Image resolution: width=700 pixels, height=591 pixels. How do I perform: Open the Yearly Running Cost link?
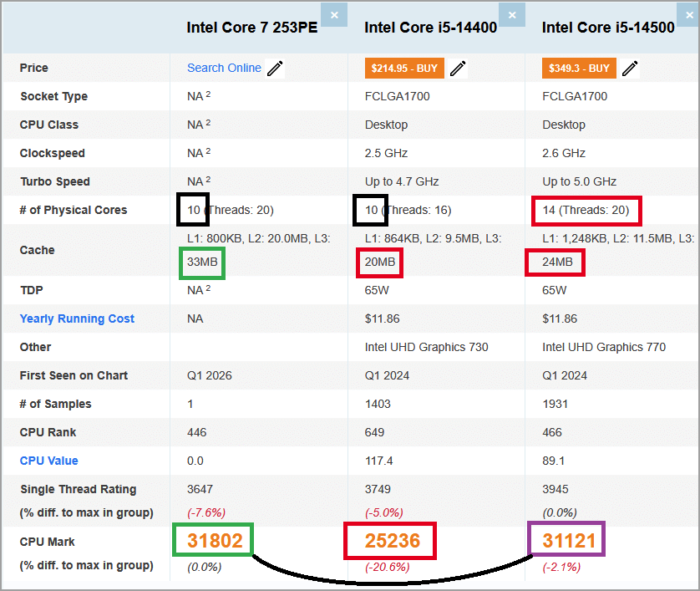[77, 318]
